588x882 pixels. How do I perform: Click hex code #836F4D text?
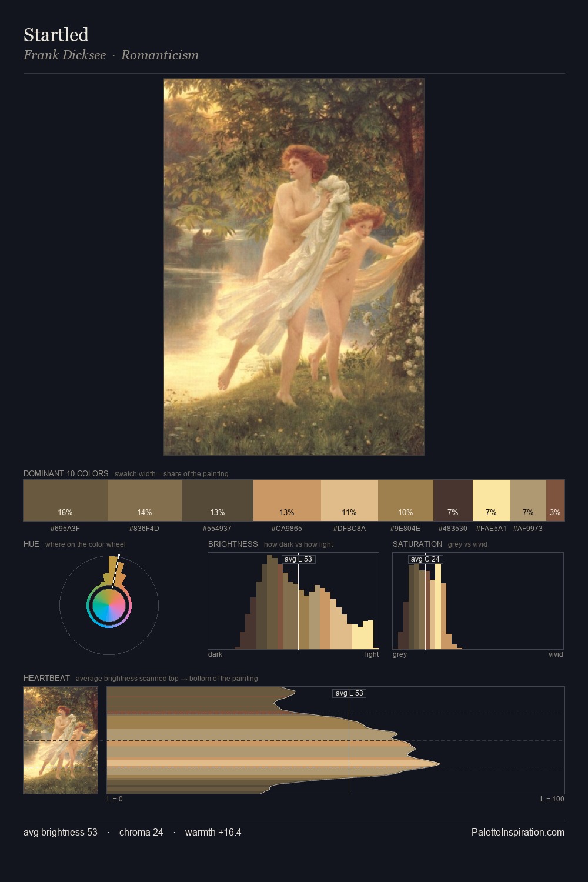(x=144, y=528)
